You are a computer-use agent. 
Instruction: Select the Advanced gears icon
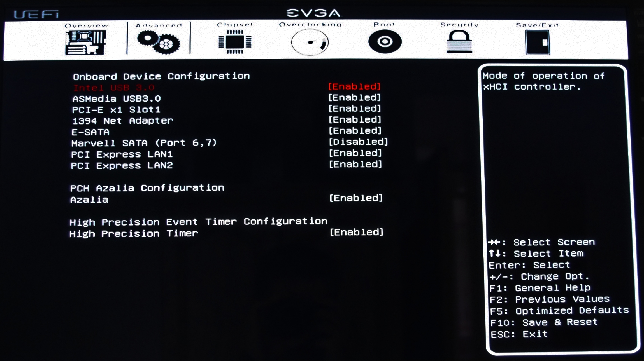click(x=159, y=42)
